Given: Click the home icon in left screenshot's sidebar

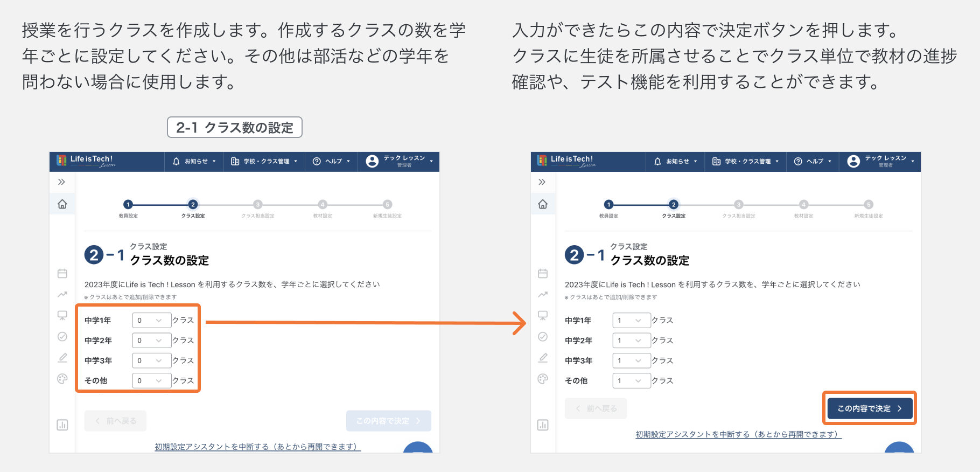Looking at the screenshot, I should pyautogui.click(x=62, y=204).
